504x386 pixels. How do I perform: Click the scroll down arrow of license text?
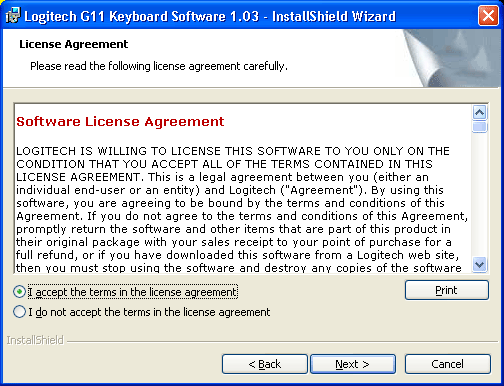(x=479, y=265)
